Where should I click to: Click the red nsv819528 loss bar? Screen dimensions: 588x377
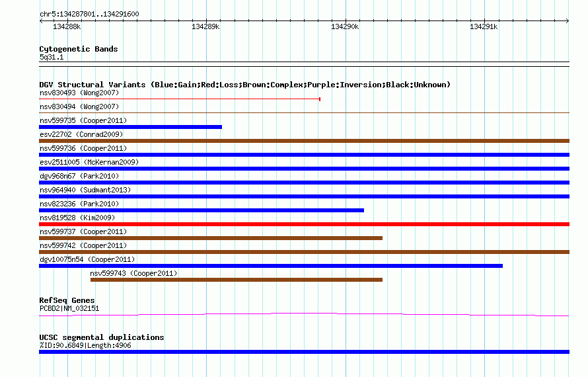(304, 224)
